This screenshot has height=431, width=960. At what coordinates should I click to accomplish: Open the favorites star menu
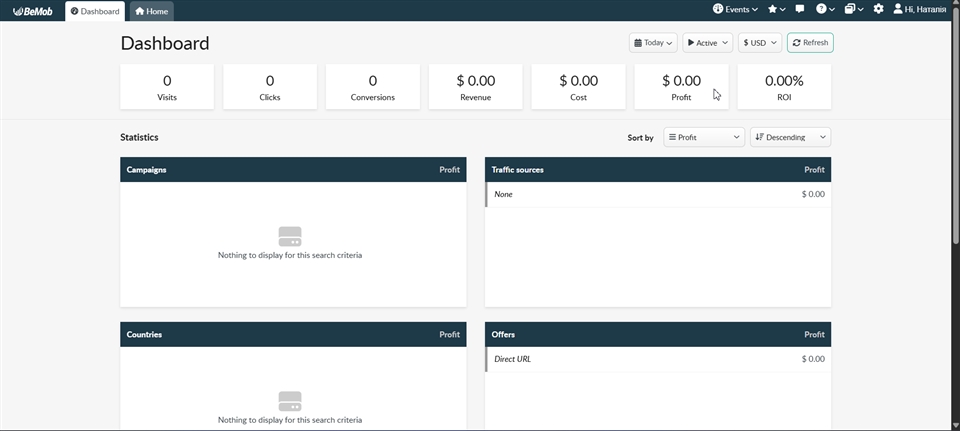click(x=776, y=9)
